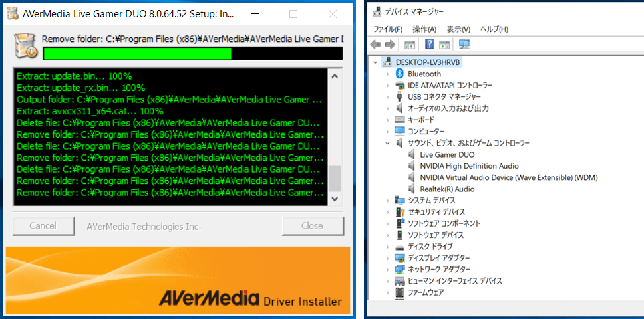Open the 操作(A) menu
The height and width of the screenshot is (319, 644).
[424, 29]
